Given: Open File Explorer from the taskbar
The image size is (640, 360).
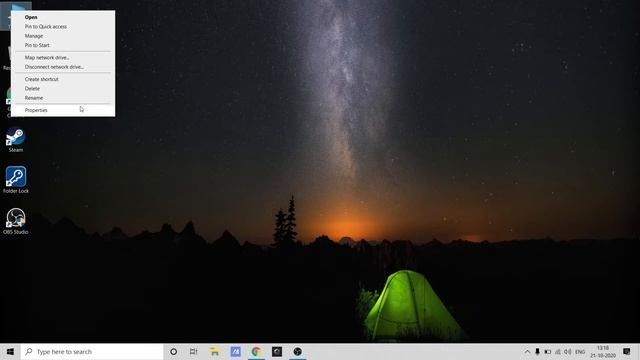Looking at the screenshot, I should (214, 351).
